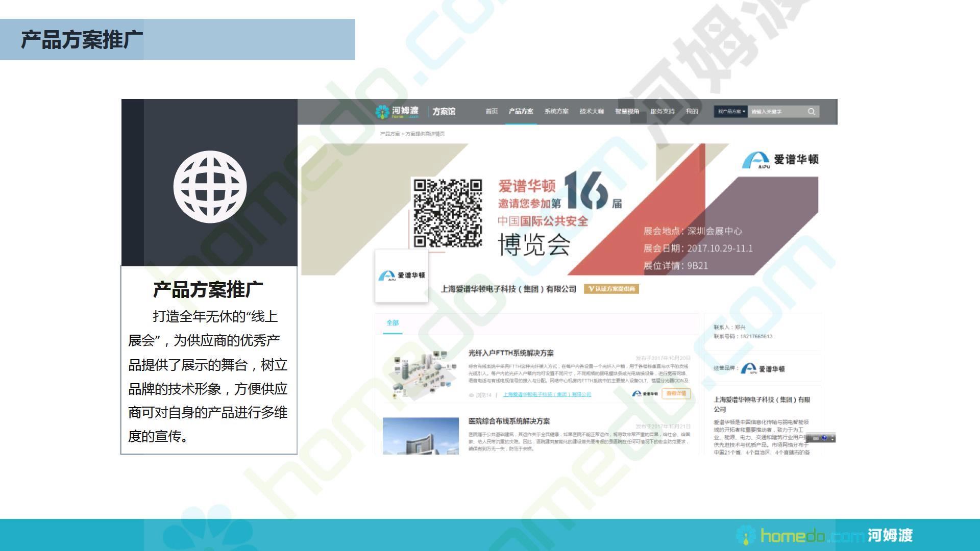Click the hospital building thumbnail

point(421,436)
